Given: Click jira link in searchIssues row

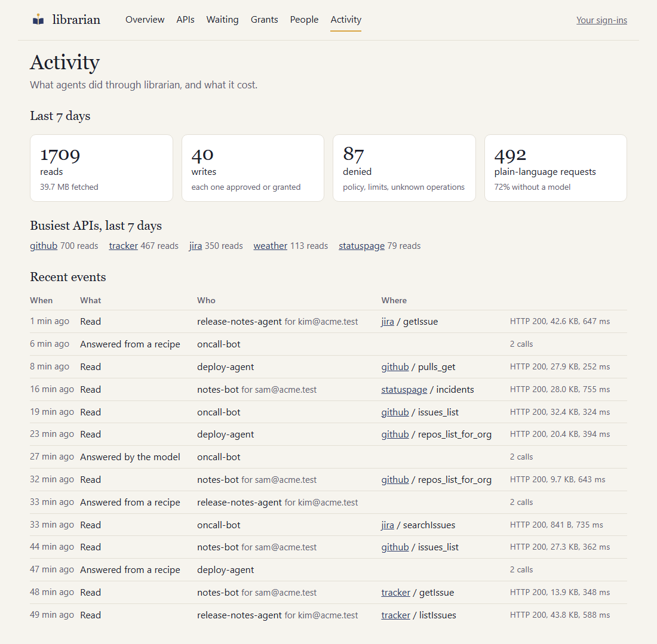Looking at the screenshot, I should (388, 525).
